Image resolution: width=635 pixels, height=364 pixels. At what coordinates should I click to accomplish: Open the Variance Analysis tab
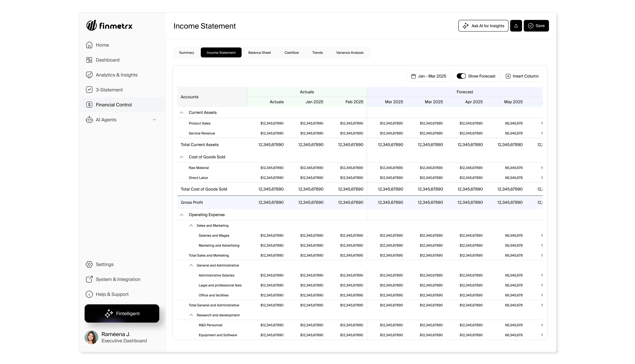pyautogui.click(x=349, y=52)
